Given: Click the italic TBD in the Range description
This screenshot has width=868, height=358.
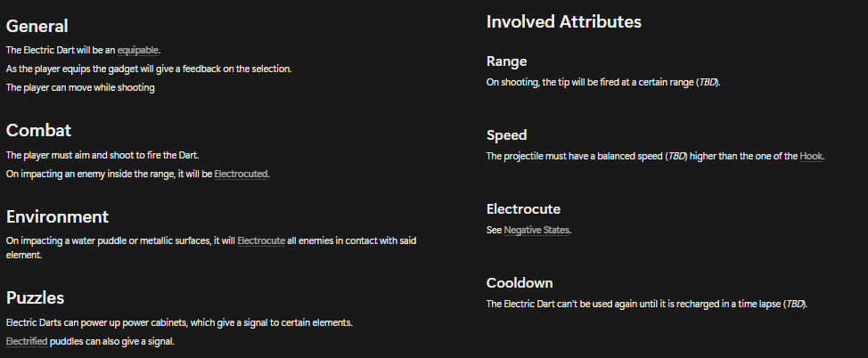Looking at the screenshot, I should pyautogui.click(x=706, y=83).
